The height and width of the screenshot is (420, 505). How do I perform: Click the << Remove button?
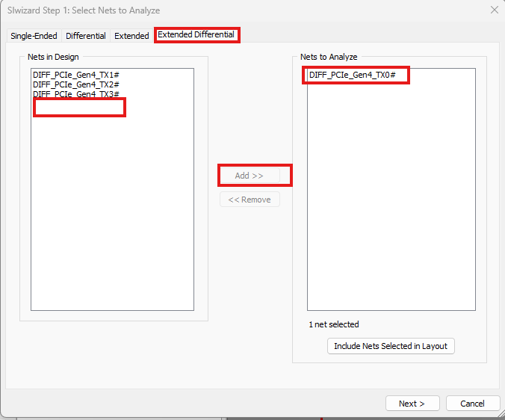250,200
